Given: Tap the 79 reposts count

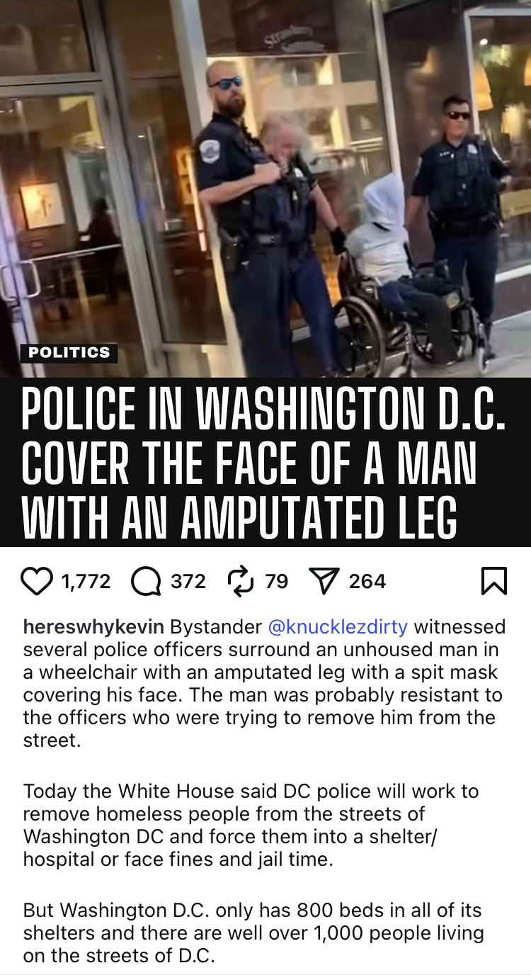Looking at the screenshot, I should point(277,581).
